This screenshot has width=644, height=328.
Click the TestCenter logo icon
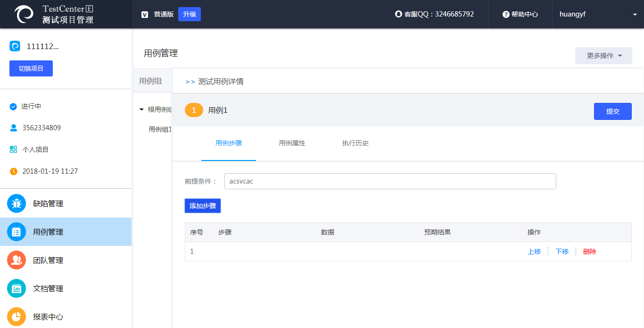(24, 14)
